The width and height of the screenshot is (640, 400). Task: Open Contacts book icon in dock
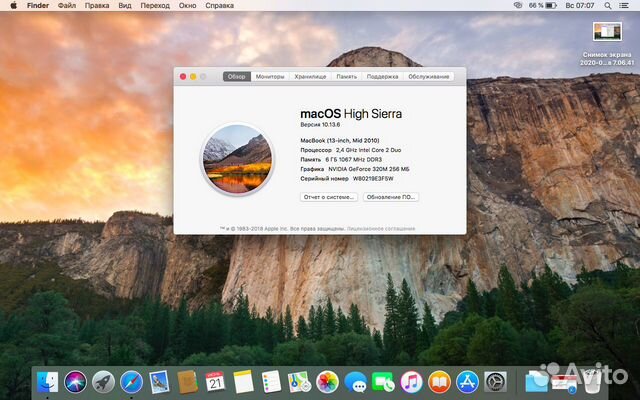click(x=187, y=382)
